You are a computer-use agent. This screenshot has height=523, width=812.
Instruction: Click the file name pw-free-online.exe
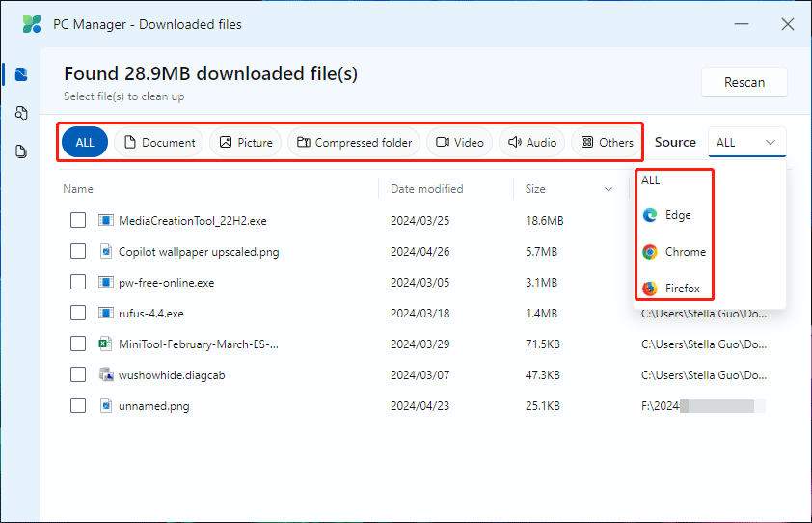pos(166,283)
